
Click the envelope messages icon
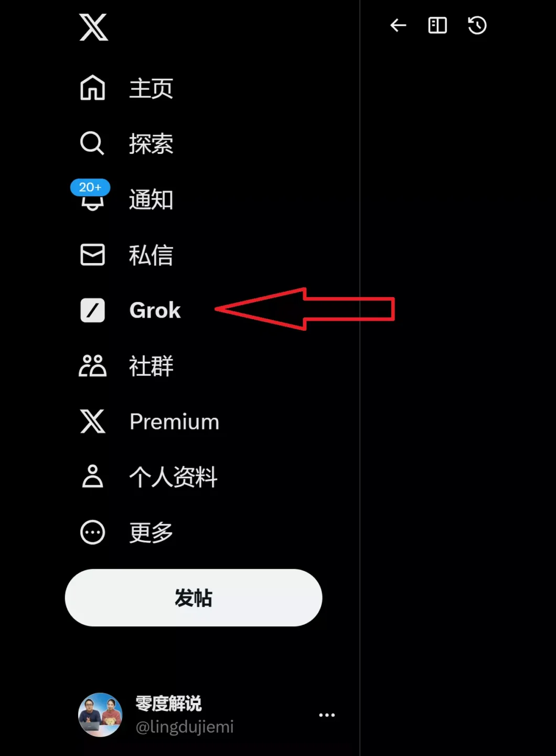click(92, 255)
